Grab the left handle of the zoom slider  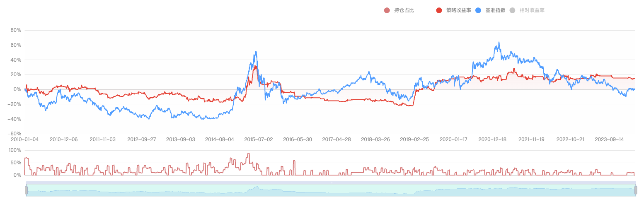coord(26,190)
